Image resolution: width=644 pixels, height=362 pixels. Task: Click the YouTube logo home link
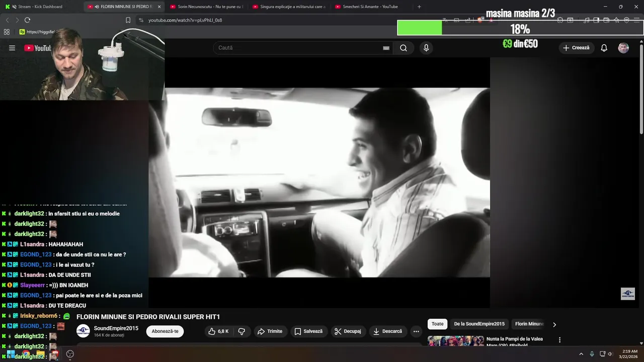click(x=38, y=48)
